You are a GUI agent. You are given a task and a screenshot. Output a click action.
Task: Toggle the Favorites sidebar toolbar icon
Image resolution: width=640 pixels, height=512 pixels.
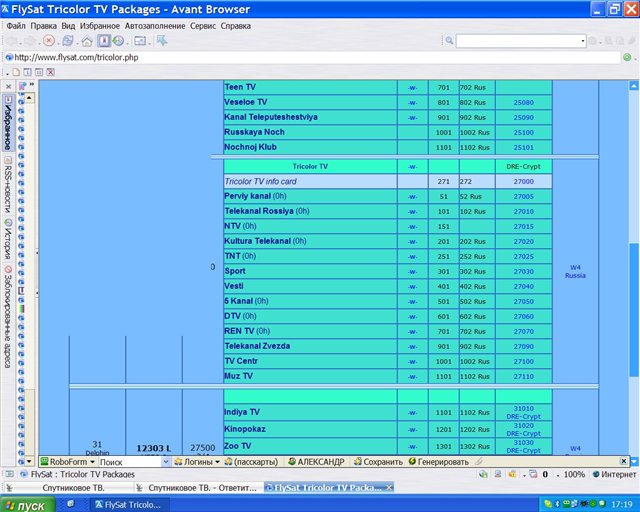[104, 40]
